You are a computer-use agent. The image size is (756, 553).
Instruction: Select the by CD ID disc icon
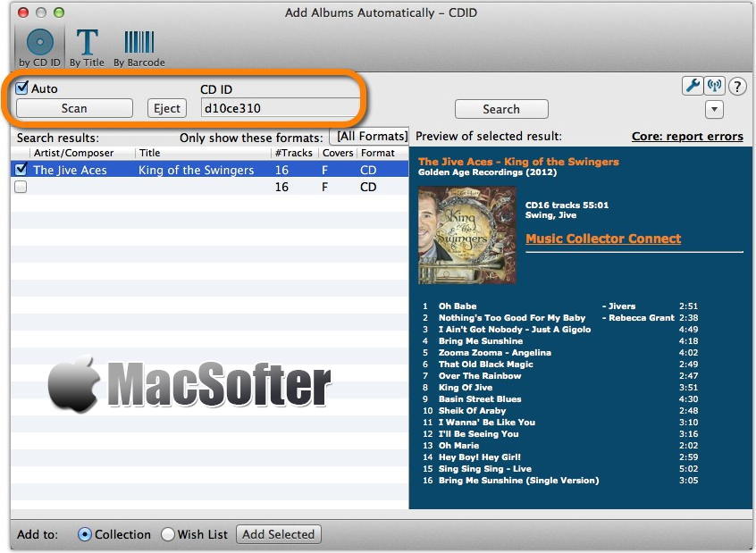(x=40, y=42)
